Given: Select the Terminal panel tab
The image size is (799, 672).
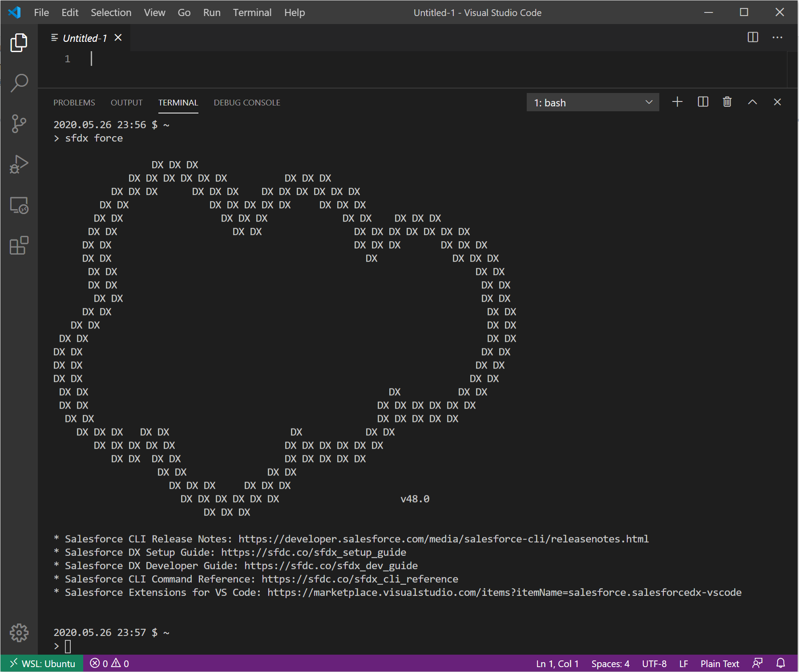Looking at the screenshot, I should (178, 102).
